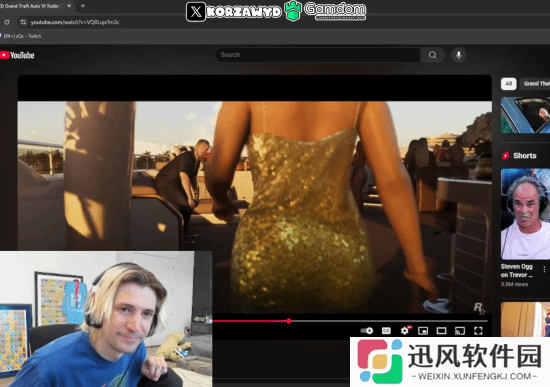Toggle closed captions CC button

(x=386, y=331)
